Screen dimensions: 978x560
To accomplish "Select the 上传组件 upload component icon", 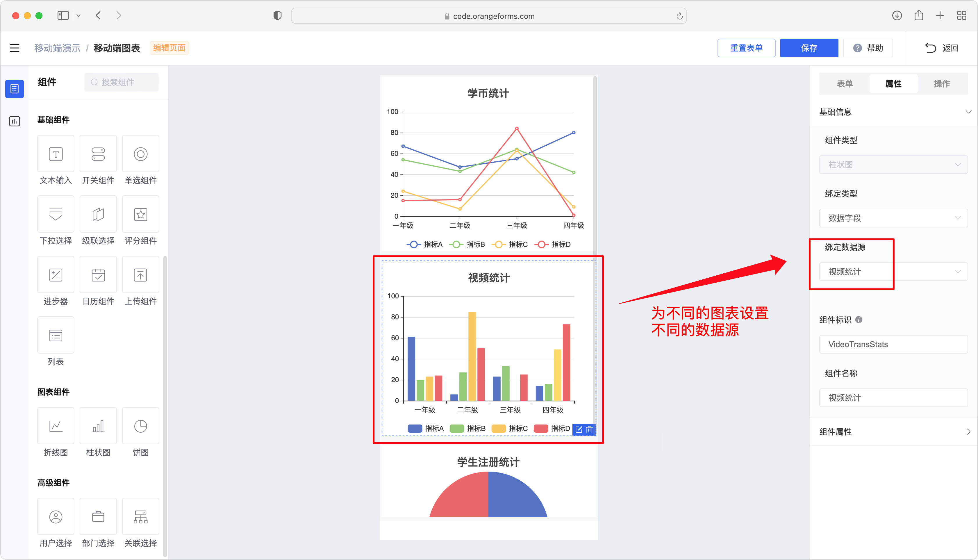I will tap(140, 274).
